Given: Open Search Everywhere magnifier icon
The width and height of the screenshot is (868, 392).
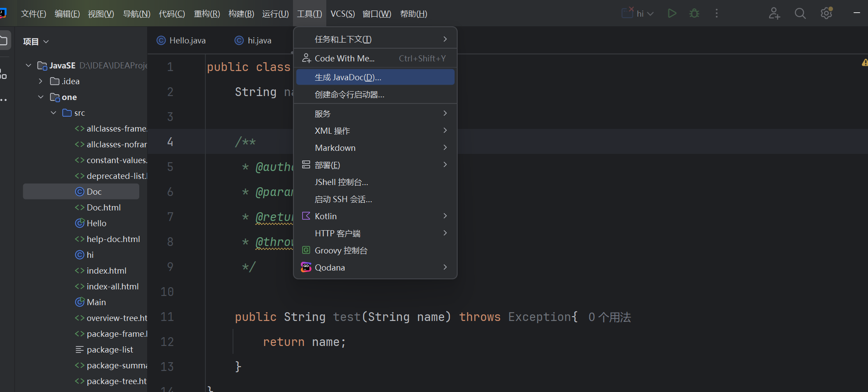Looking at the screenshot, I should point(800,14).
